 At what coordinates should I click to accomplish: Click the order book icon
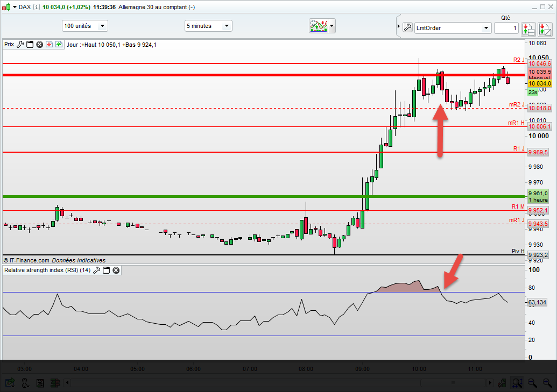pyautogui.click(x=55, y=383)
